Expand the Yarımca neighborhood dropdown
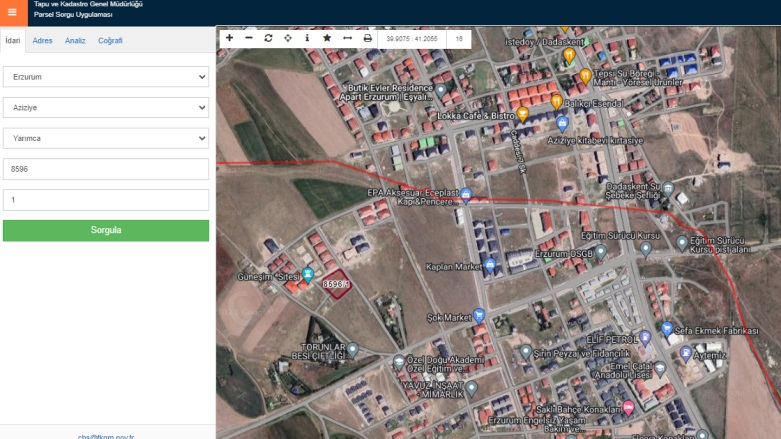Viewport: 781px width, 439px height. [x=106, y=139]
